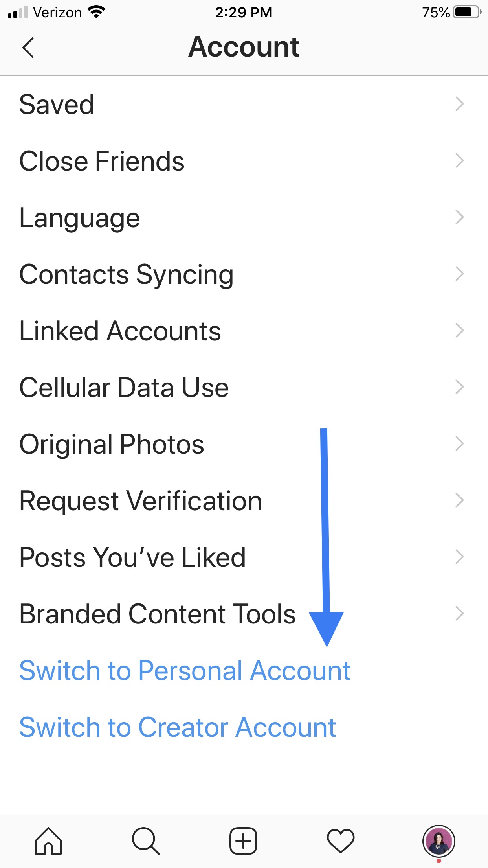Tap the Wi-Fi status icon
This screenshot has width=488, height=868.
point(96,12)
